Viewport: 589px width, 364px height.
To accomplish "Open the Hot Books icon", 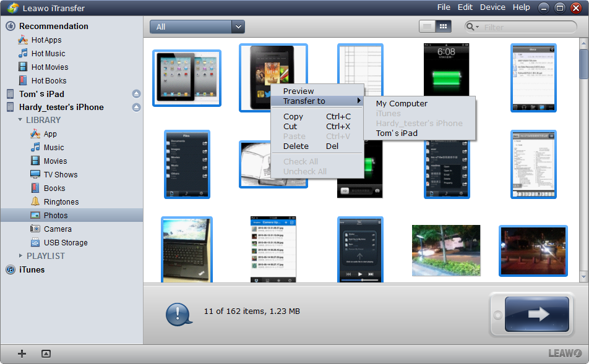I will [x=23, y=80].
